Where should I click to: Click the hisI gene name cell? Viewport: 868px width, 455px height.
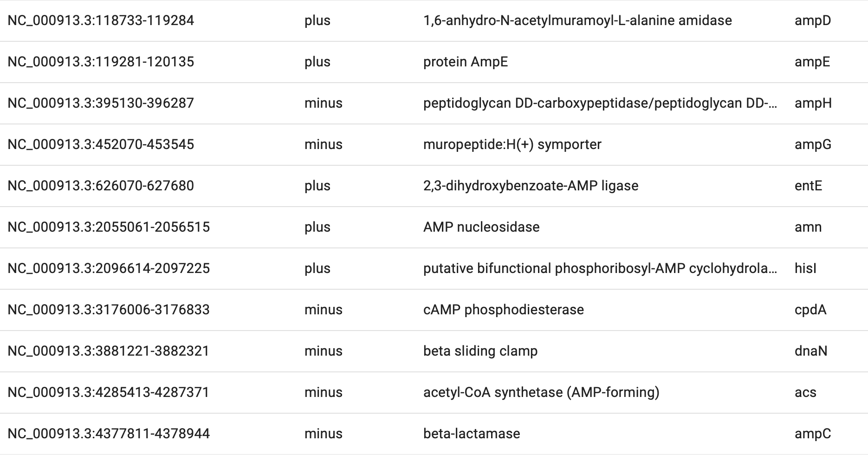(805, 268)
